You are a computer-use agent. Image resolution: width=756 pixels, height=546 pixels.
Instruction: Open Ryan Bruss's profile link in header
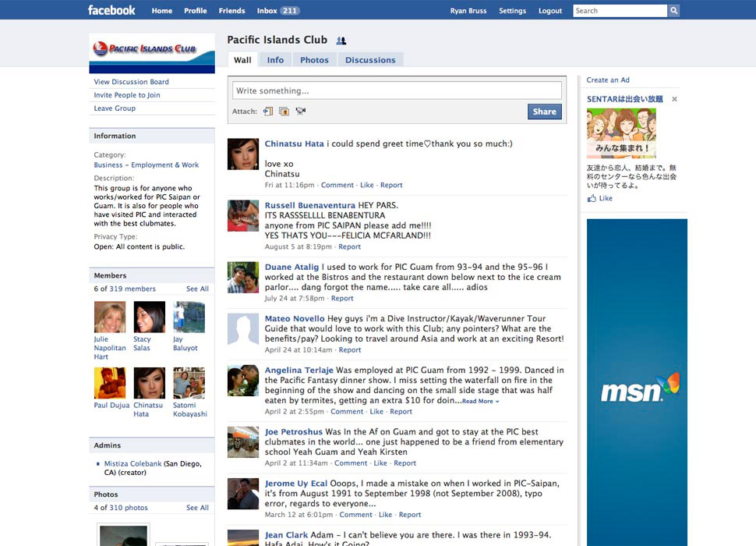click(468, 11)
